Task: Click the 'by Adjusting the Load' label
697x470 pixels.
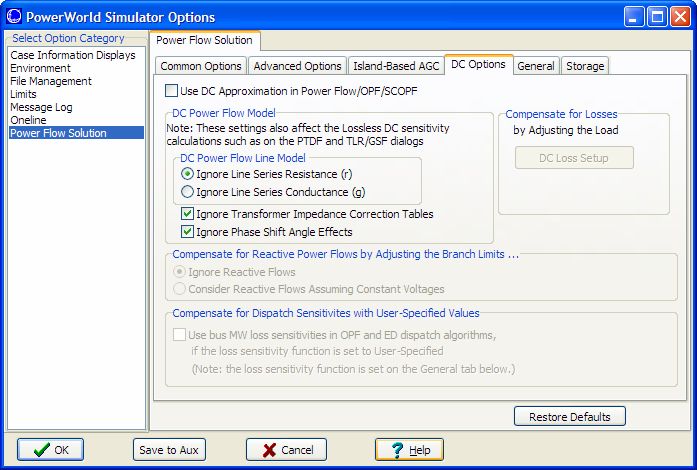Action: click(x=565, y=130)
